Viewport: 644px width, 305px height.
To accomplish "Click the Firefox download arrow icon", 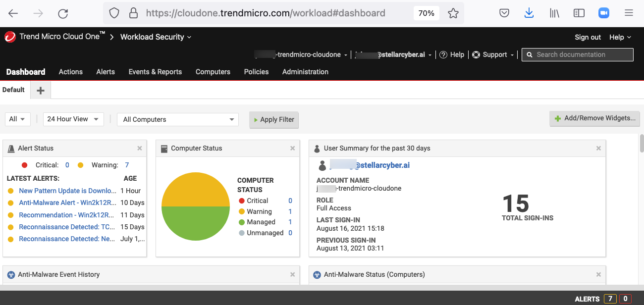I will click(529, 13).
